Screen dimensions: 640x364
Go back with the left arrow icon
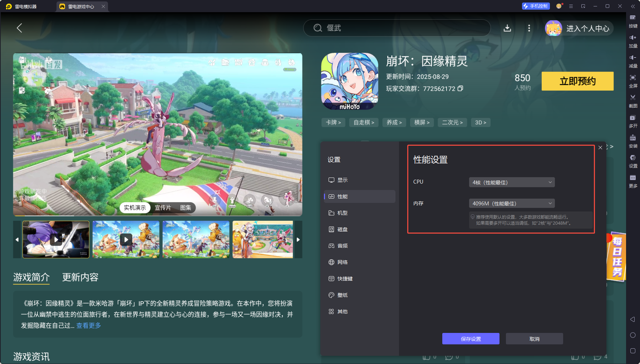[20, 28]
